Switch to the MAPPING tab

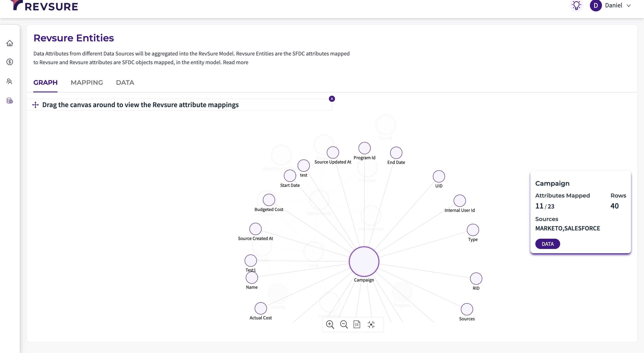coord(87,83)
